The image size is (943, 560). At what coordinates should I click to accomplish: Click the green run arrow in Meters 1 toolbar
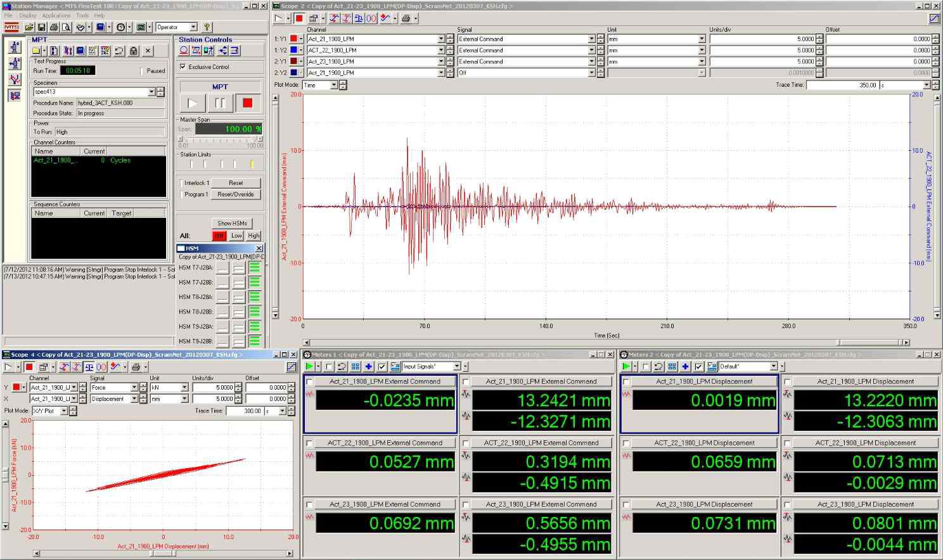[x=309, y=366]
